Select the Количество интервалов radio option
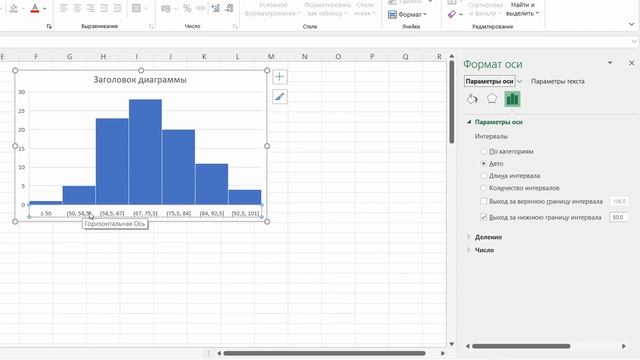This screenshot has height=360, width=640. (x=484, y=188)
